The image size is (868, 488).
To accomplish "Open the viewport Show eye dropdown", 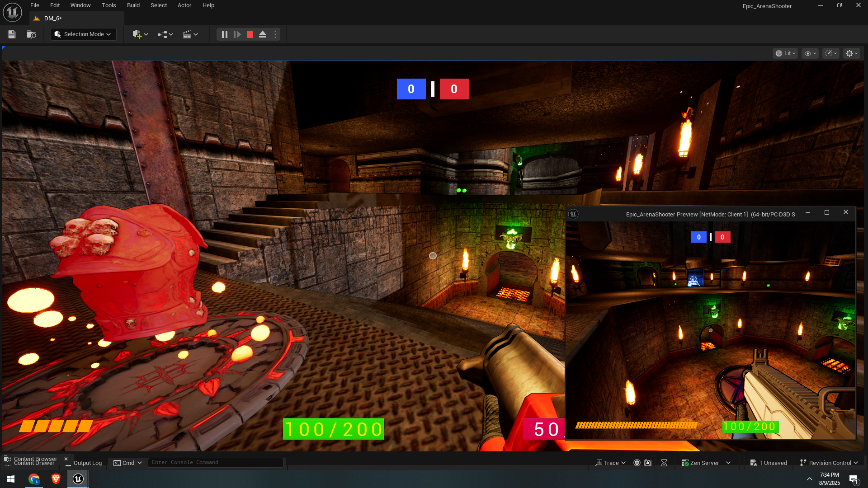I will (810, 53).
